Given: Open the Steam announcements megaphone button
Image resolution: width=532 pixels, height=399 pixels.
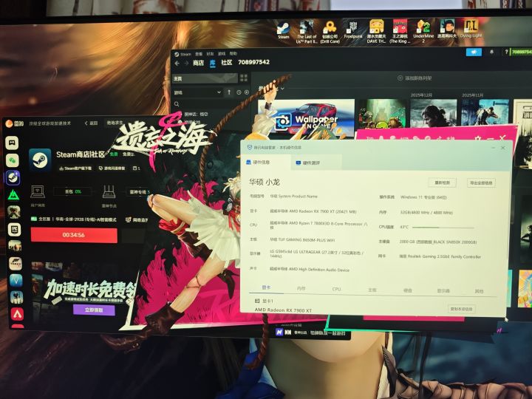Looking at the screenshot, I should pos(474,52).
